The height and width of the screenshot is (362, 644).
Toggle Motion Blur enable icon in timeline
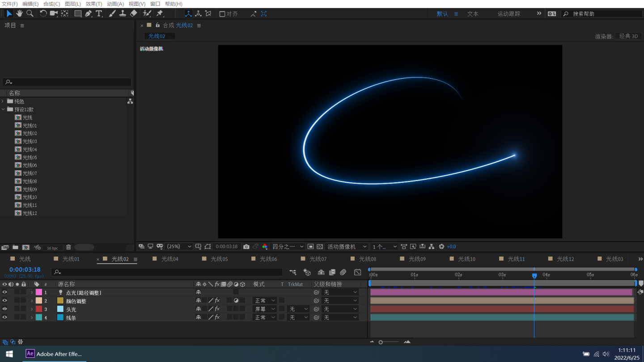(x=343, y=272)
